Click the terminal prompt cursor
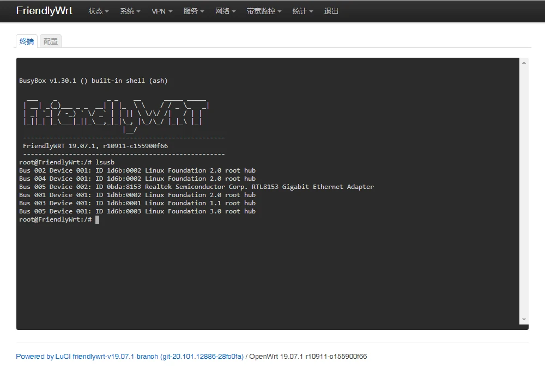Image resolution: width=545 pixels, height=392 pixels. point(98,219)
